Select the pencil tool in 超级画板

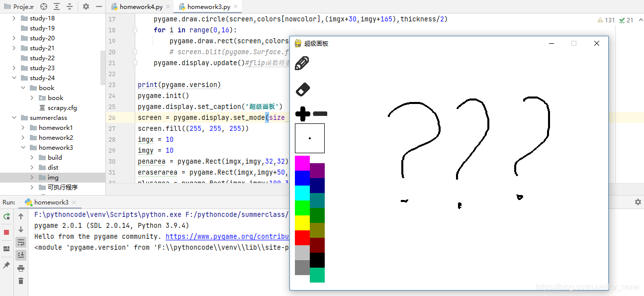302,63
